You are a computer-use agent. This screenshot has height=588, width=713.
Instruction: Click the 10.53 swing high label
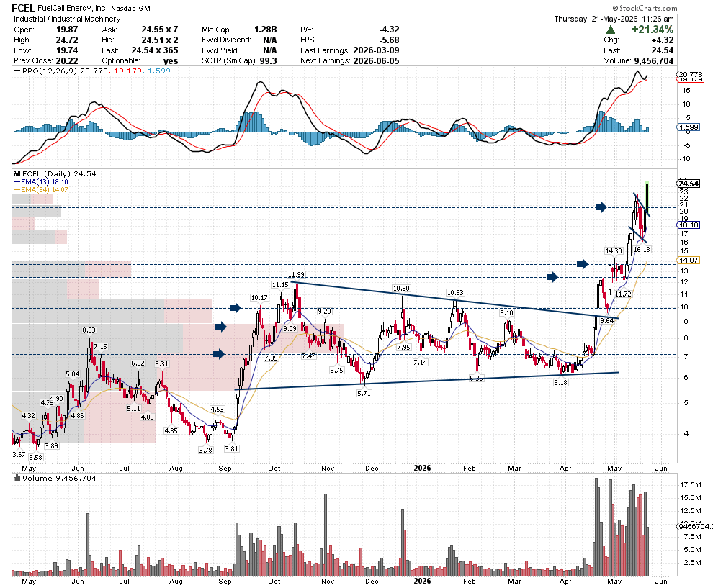pos(455,293)
